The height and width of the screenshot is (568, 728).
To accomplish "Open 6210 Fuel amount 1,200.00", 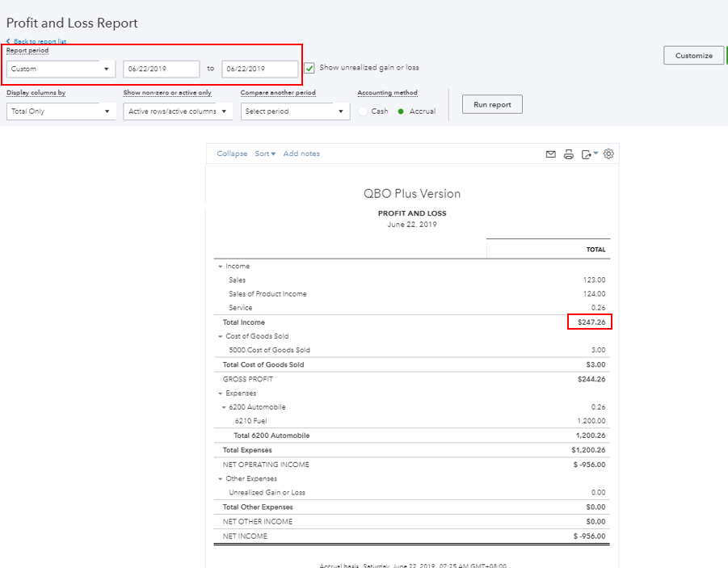I will [591, 421].
